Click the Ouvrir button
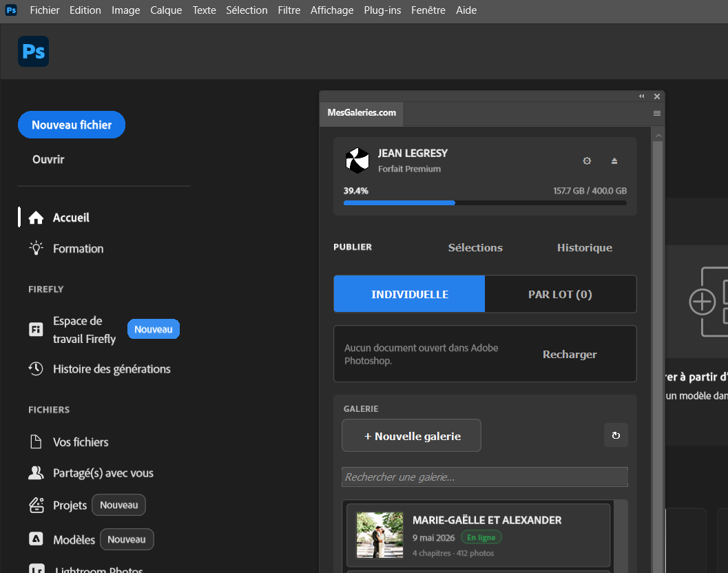Image resolution: width=728 pixels, height=573 pixels. pos(48,159)
